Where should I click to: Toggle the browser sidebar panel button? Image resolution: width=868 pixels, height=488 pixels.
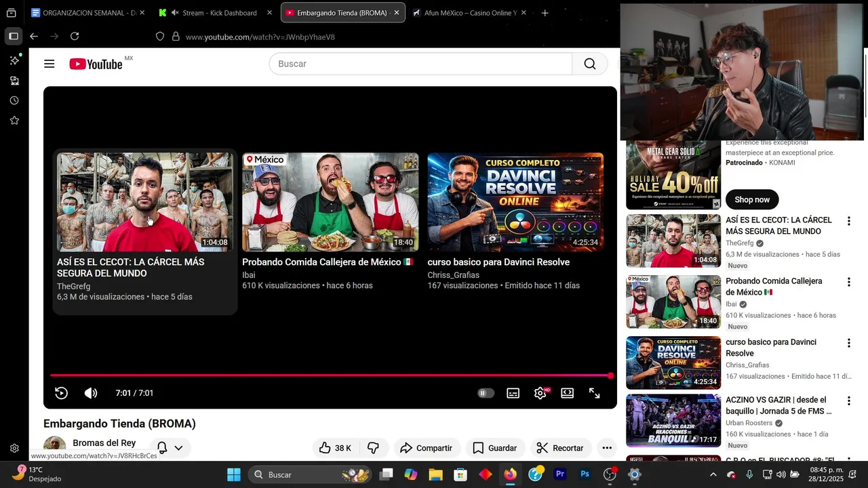(14, 36)
